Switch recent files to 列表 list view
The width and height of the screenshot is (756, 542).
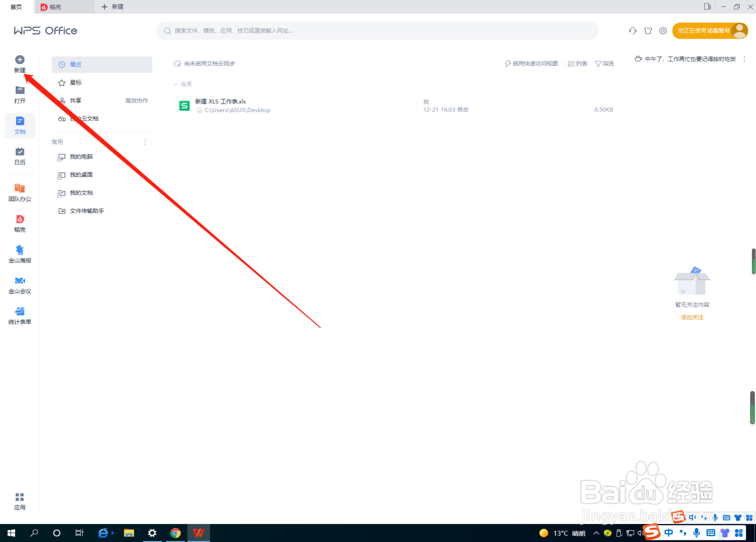577,63
